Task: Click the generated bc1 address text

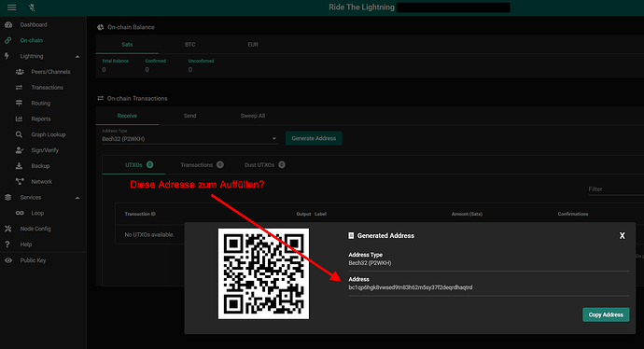Action: pyautogui.click(x=411, y=287)
